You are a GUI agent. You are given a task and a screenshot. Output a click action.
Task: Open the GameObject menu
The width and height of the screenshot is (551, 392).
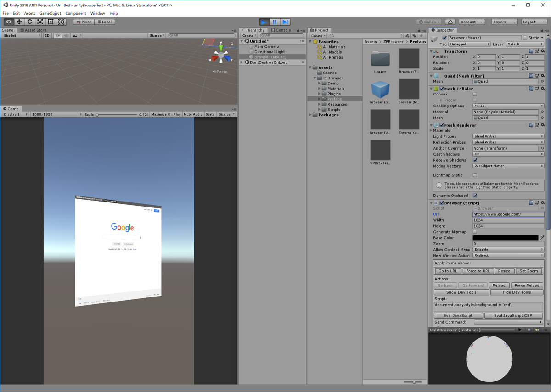pyautogui.click(x=50, y=13)
